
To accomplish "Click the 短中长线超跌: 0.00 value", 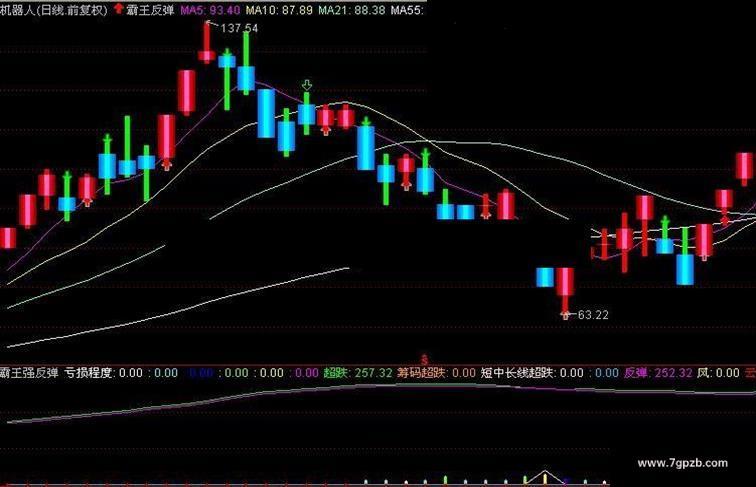I will point(532,373).
